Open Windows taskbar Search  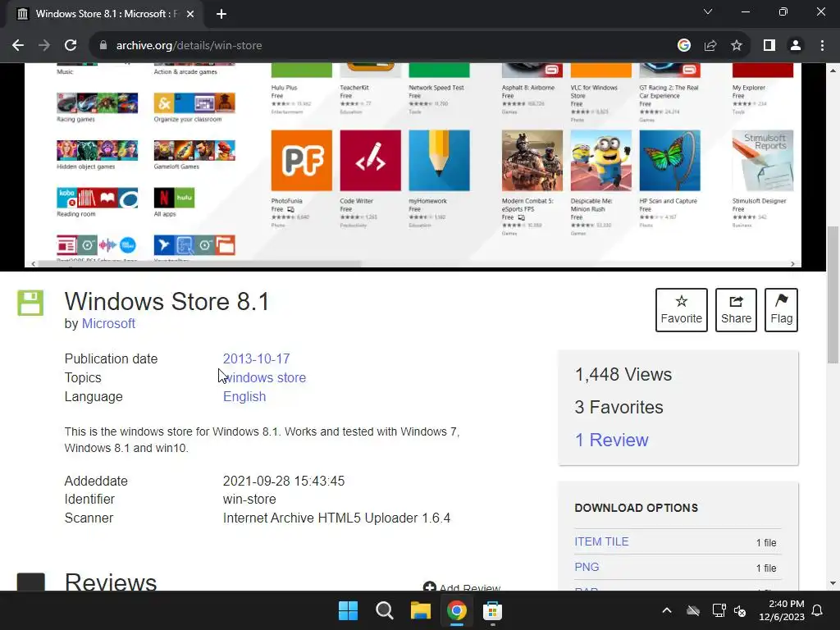click(385, 610)
